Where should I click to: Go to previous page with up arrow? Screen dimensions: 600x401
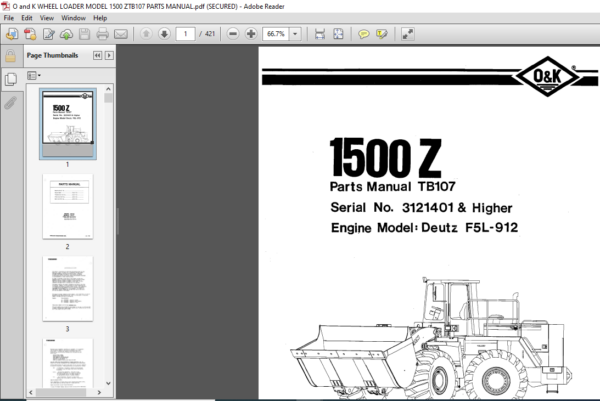tap(146, 34)
